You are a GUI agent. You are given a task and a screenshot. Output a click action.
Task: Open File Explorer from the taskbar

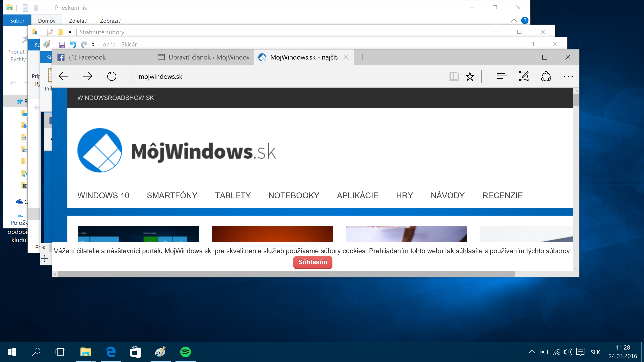86,352
